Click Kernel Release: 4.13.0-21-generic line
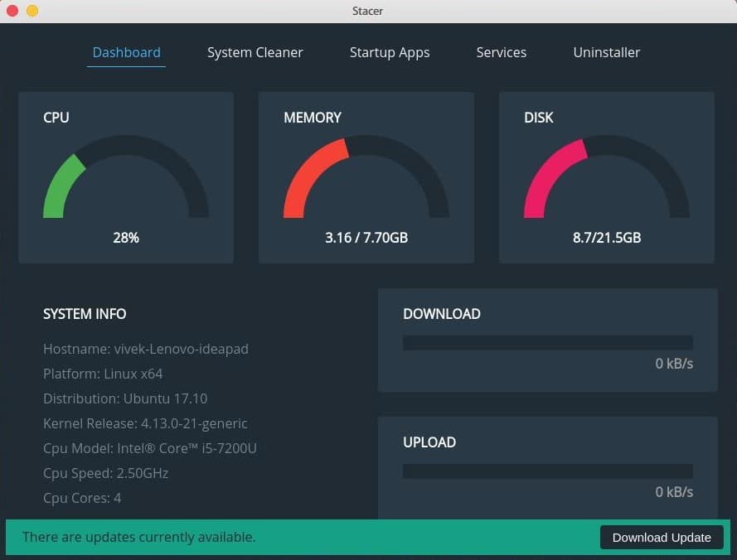This screenshot has height=560, width=737. [145, 424]
